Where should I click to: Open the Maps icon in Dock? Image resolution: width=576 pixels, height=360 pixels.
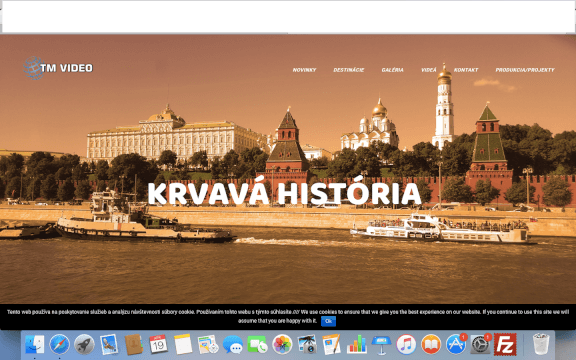(208, 345)
